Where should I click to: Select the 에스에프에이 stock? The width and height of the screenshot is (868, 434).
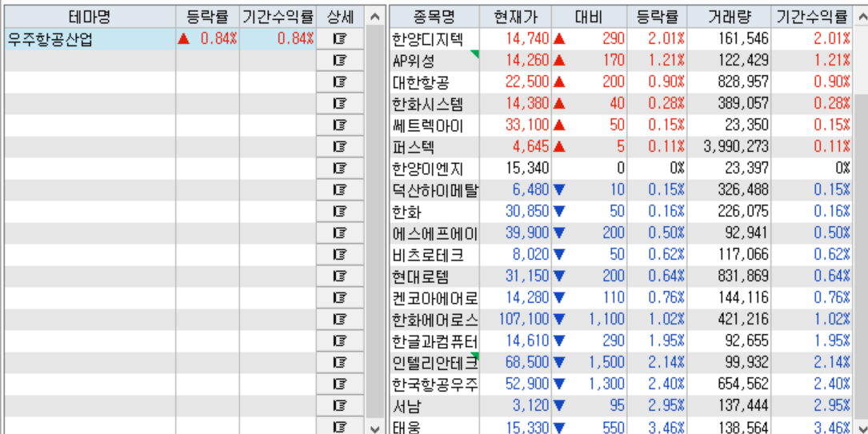(435, 233)
